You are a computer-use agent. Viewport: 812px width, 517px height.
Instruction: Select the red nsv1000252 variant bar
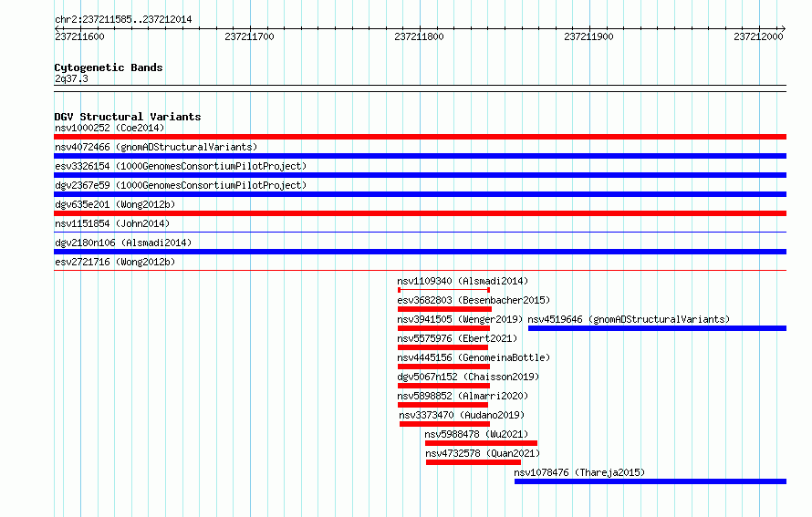click(420, 137)
